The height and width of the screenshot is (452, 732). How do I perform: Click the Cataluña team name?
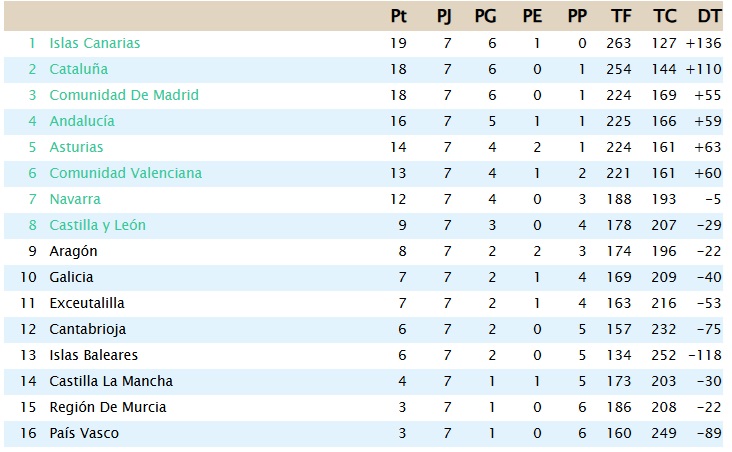(x=78, y=69)
